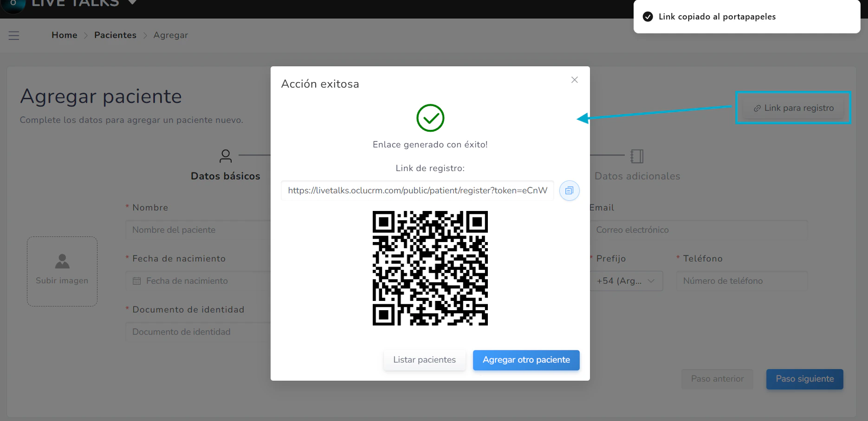Screen dimensions: 868x421
Task: Click the Paso siguiente button
Action: (x=804, y=379)
